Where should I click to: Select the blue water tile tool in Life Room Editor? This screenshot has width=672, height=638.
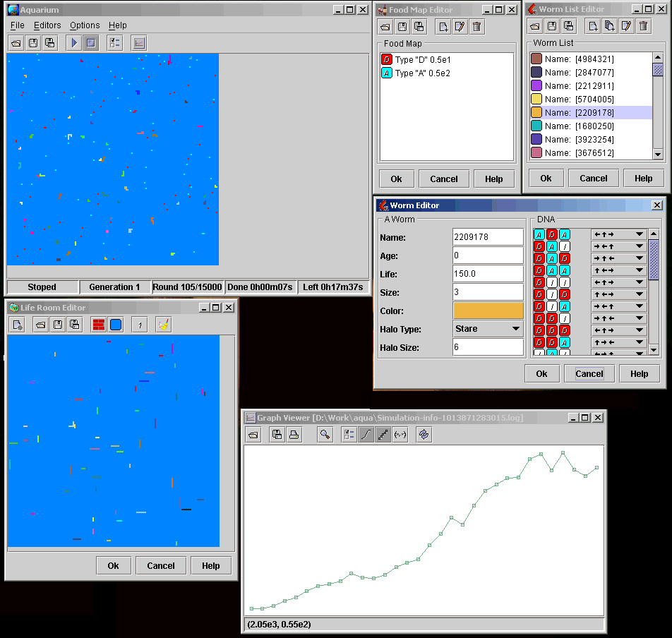click(x=116, y=325)
